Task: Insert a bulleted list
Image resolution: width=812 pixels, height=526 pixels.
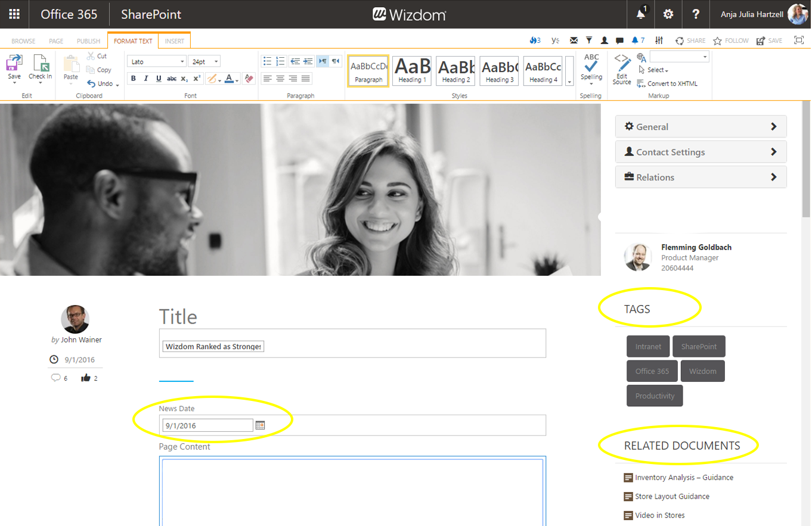Action: pyautogui.click(x=268, y=61)
